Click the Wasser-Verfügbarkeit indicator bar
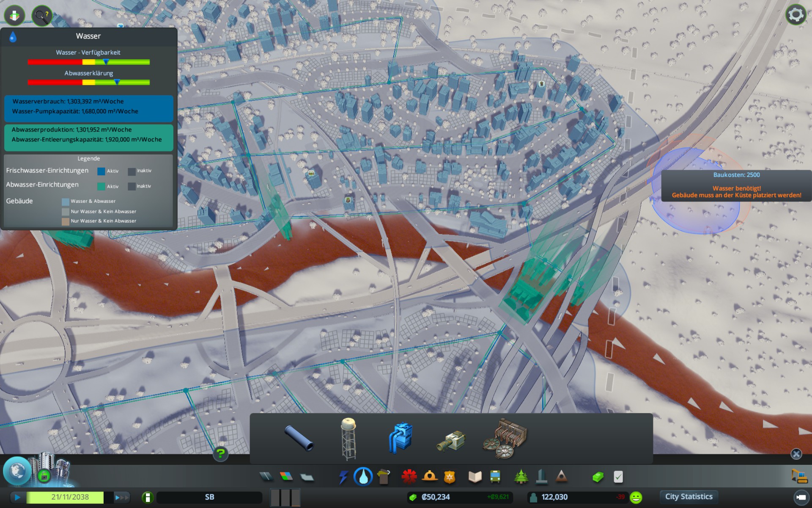This screenshot has height=508, width=812. coord(89,62)
